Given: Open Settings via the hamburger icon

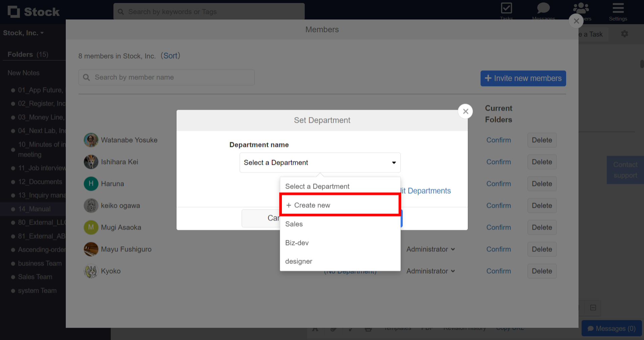Looking at the screenshot, I should 618,9.
